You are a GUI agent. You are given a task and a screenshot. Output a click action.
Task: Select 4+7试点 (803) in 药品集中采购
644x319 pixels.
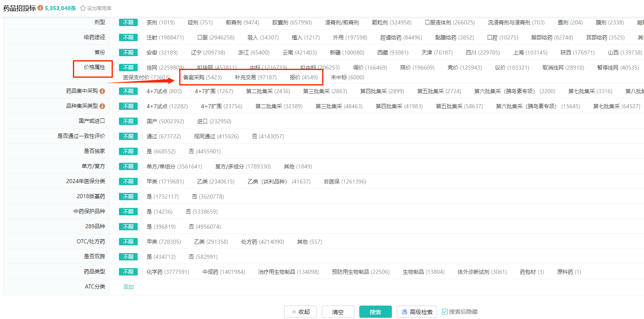[164, 91]
